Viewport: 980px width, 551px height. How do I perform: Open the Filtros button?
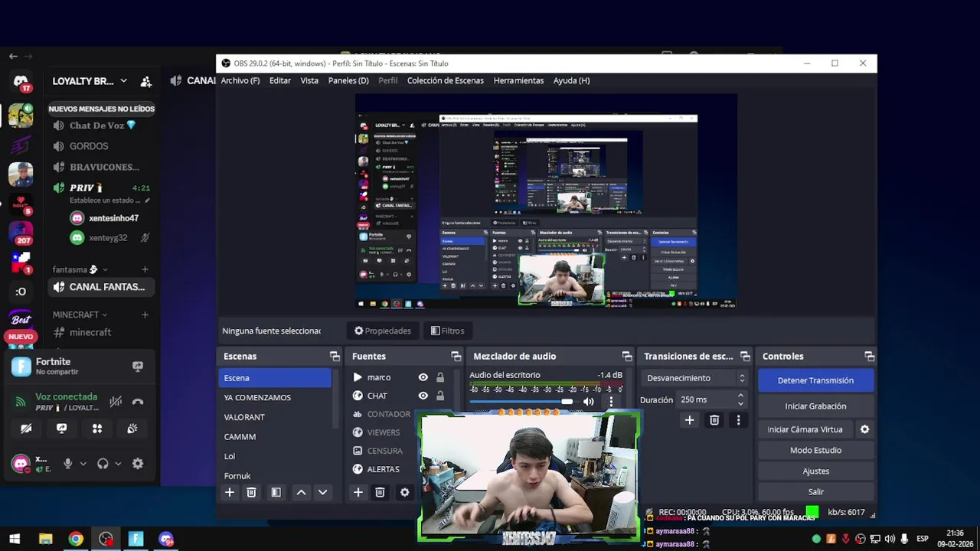448,331
